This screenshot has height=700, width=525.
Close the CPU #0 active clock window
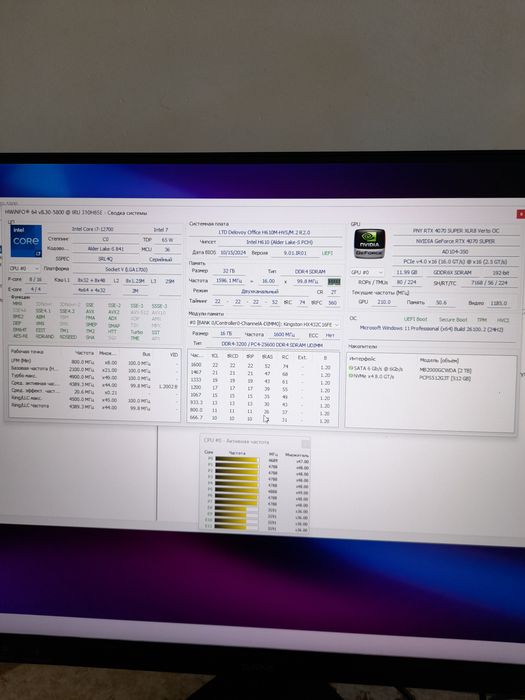click(x=306, y=443)
